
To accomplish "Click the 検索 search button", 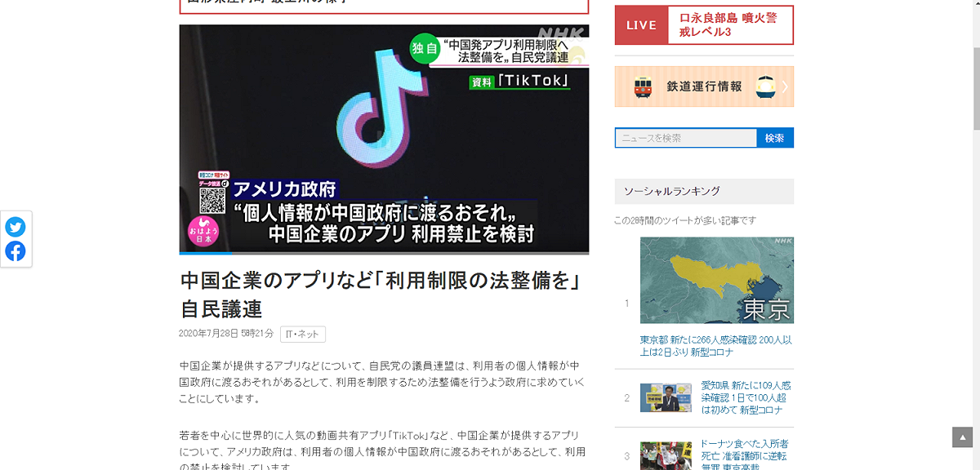I will [x=775, y=138].
